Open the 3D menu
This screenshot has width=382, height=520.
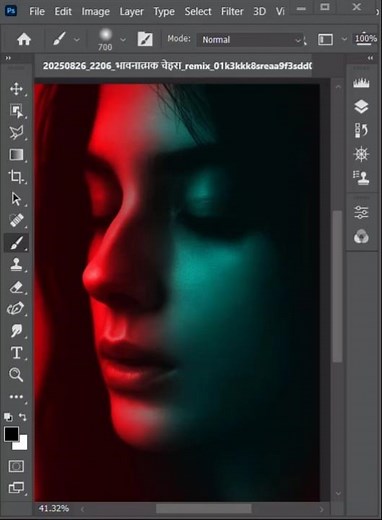259,12
